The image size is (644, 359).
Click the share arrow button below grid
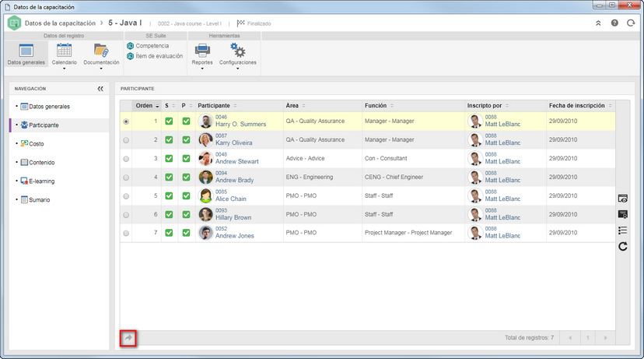click(128, 338)
